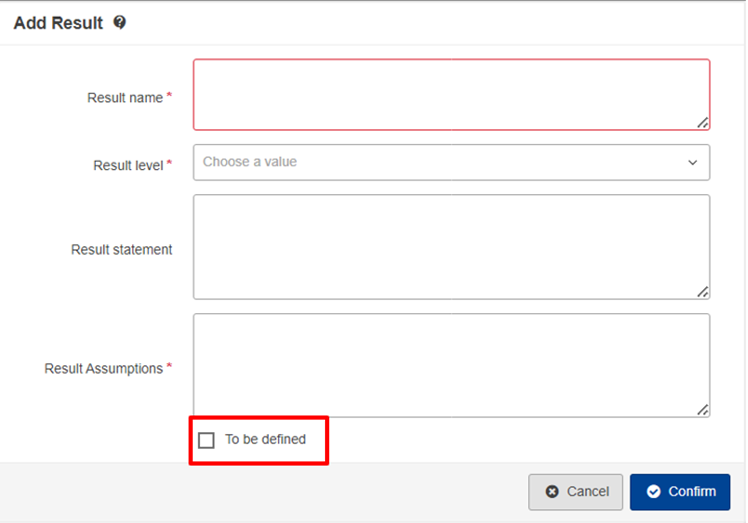Click the resize grip of Result name field
This screenshot has height=523, width=748.
703,123
